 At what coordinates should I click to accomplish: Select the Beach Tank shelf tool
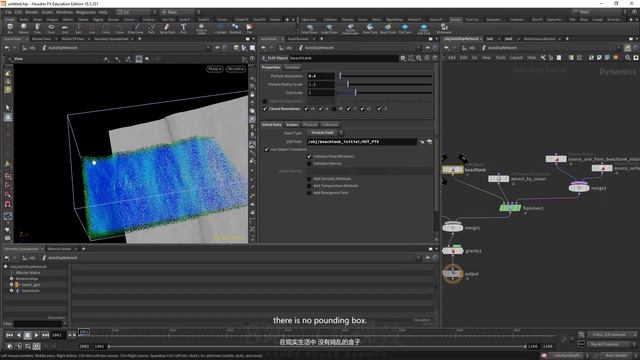click(x=388, y=28)
